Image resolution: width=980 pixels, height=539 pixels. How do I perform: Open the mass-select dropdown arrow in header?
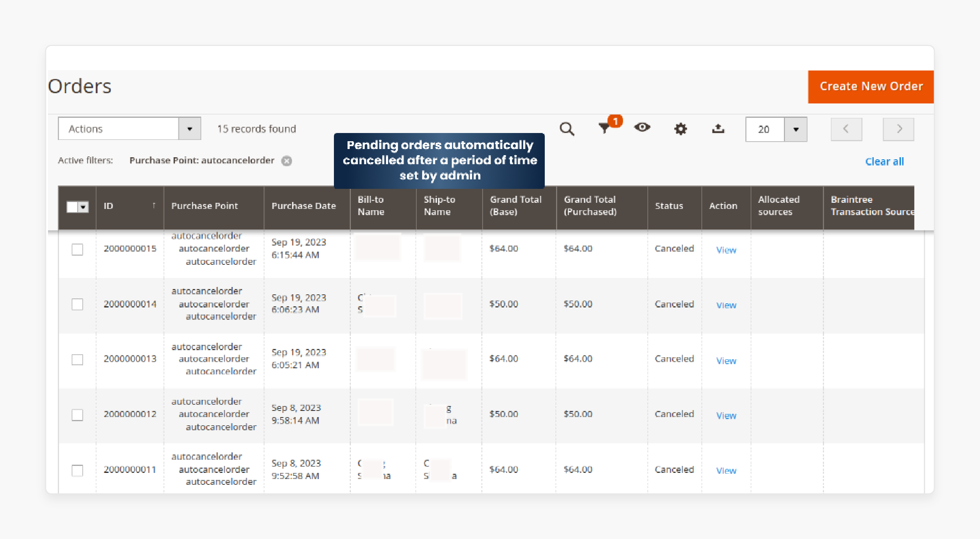tap(83, 207)
